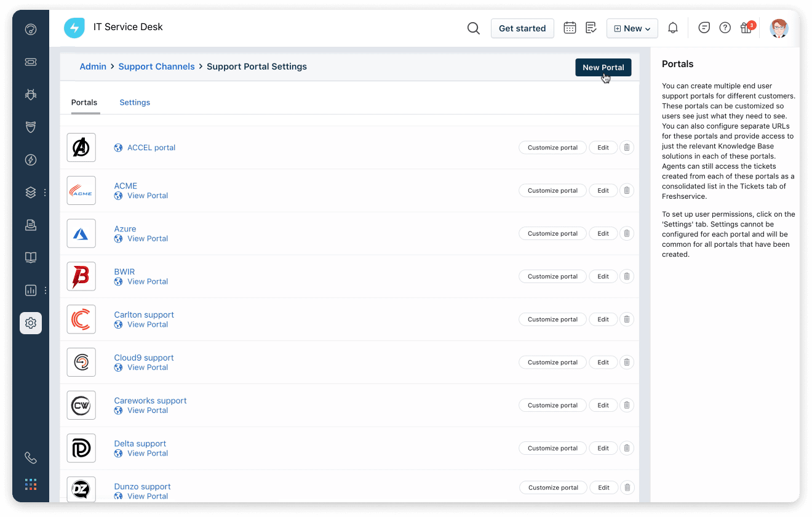The width and height of the screenshot is (812, 517).
Task: Open the notifications bell
Action: [x=673, y=28]
